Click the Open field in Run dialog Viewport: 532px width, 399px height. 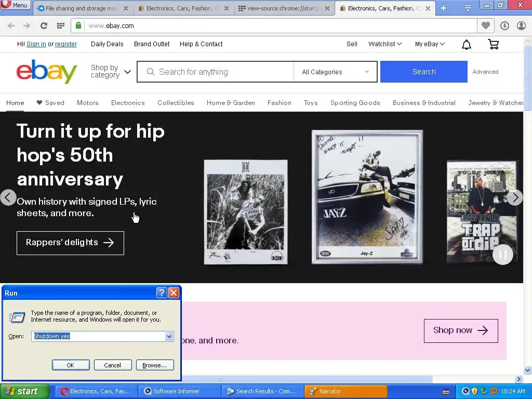(x=98, y=336)
